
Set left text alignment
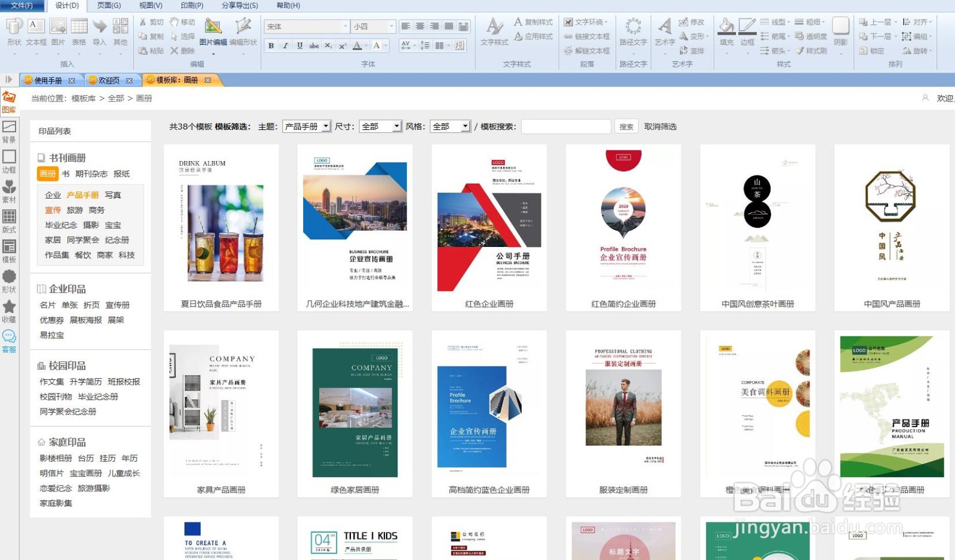(406, 26)
